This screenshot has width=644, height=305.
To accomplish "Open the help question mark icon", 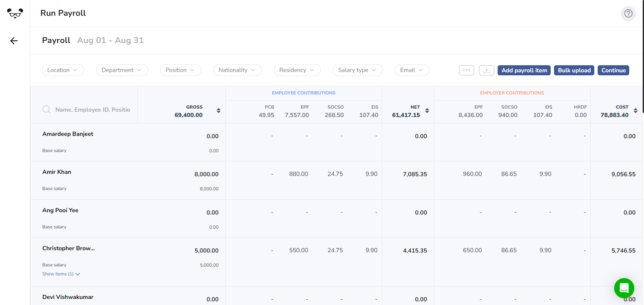I will [x=628, y=13].
